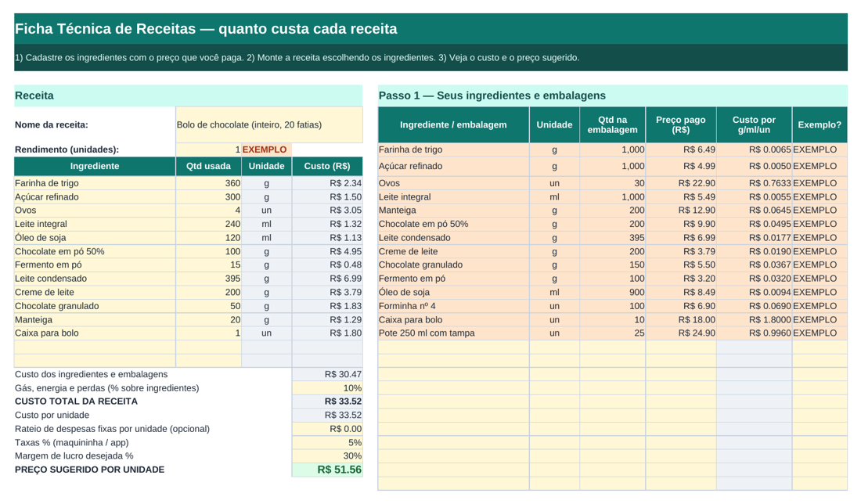Click the "Nome da receita:" label
This screenshot has width=861, height=504.
tap(52, 124)
